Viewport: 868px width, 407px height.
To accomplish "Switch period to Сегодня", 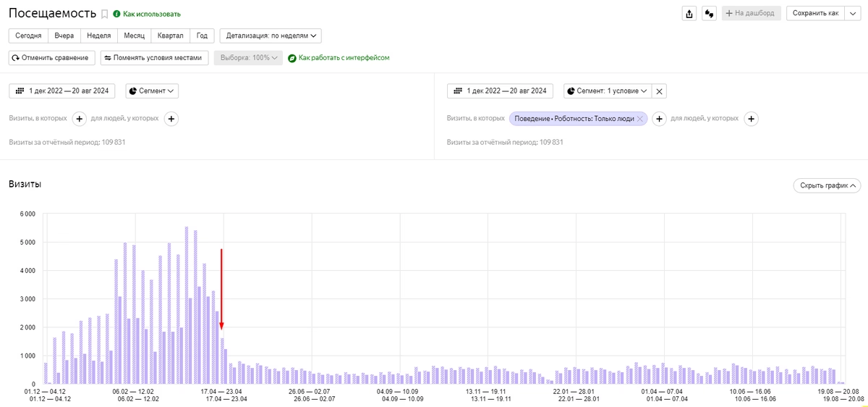I will [28, 35].
